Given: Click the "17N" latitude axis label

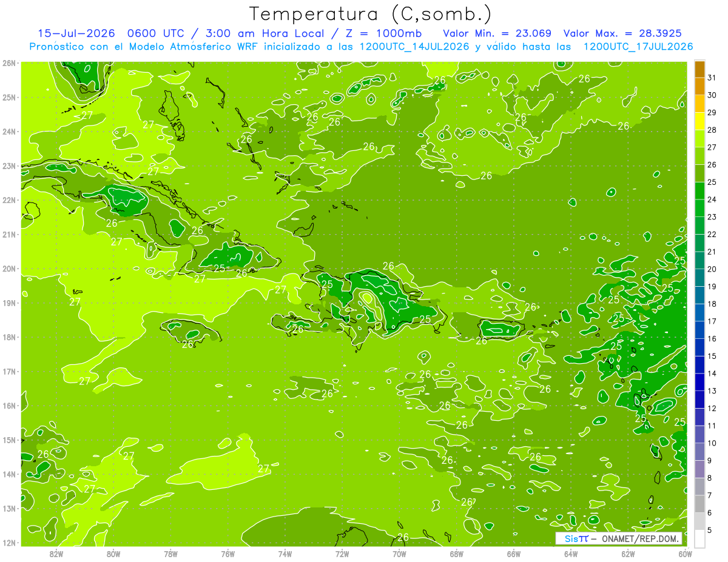Looking at the screenshot, I should click(x=9, y=371).
